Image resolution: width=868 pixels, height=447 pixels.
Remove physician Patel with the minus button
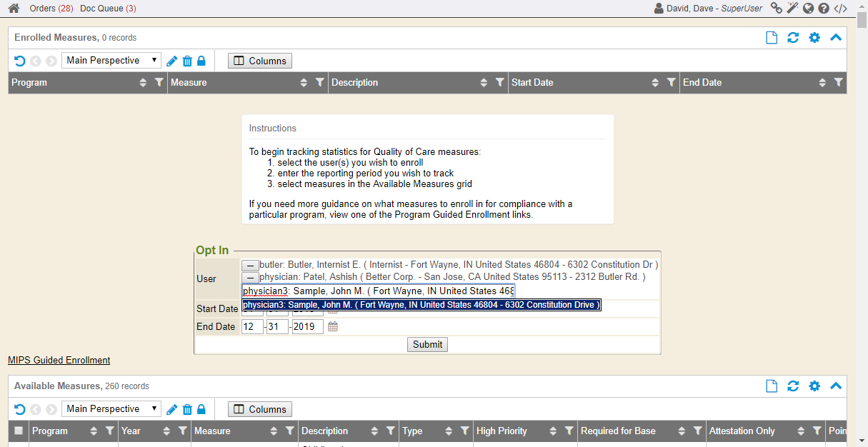(x=249, y=277)
